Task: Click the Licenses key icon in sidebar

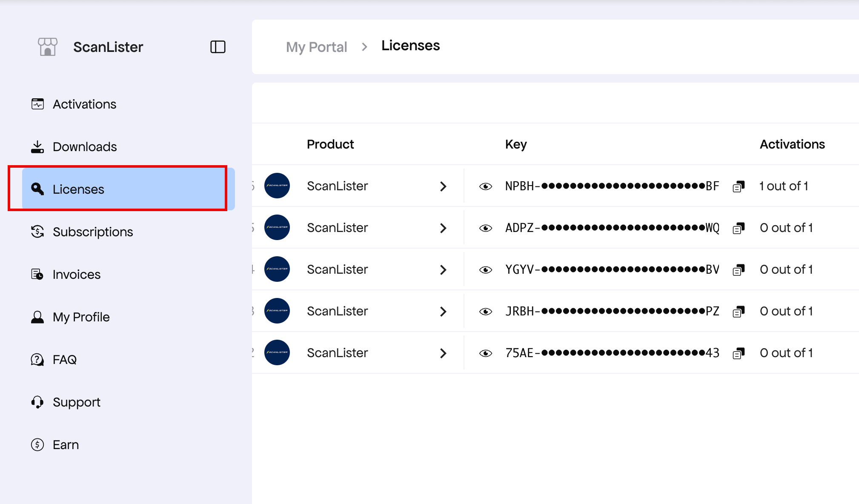Action: [x=37, y=189]
